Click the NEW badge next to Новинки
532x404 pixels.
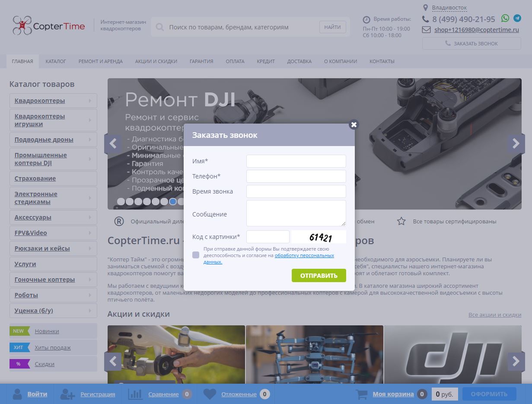(19, 331)
